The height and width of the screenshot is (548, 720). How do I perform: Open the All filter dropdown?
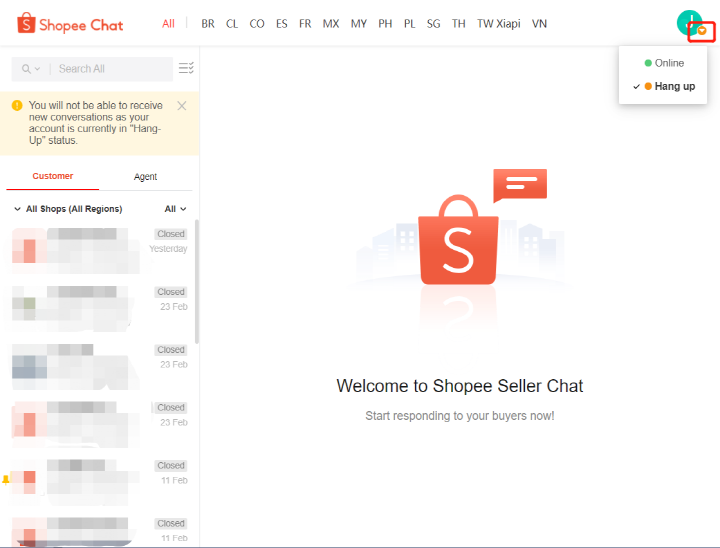[x=175, y=209]
